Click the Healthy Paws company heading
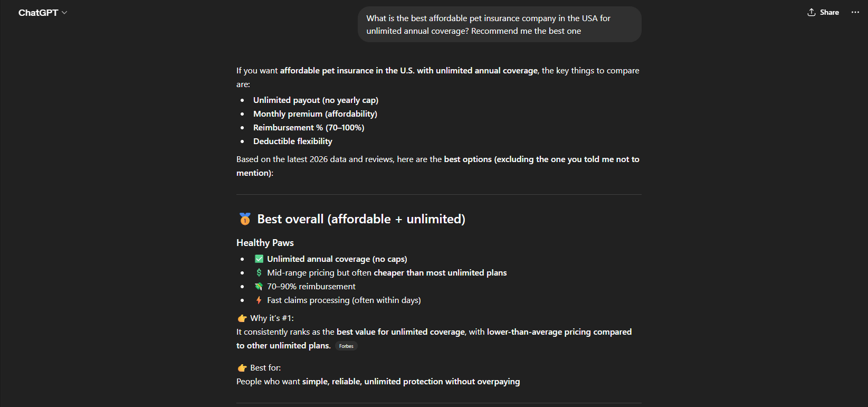This screenshot has height=407, width=868. click(x=265, y=242)
